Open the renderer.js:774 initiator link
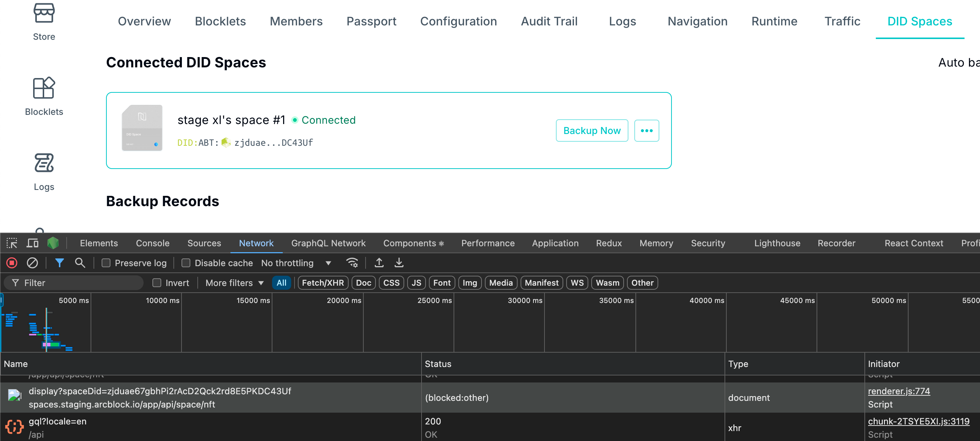980x441 pixels. (x=899, y=391)
